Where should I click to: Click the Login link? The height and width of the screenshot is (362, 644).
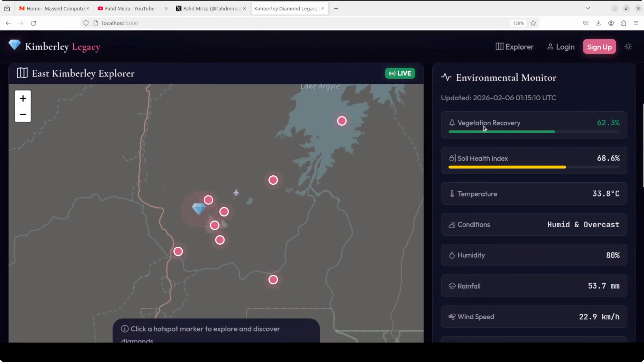pyautogui.click(x=561, y=47)
